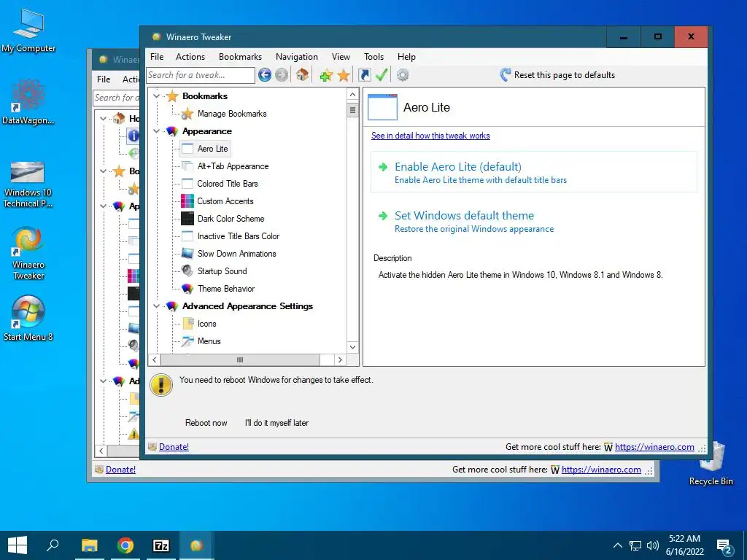Open the Actions menu
Viewport: 747px width, 560px height.
click(x=190, y=57)
